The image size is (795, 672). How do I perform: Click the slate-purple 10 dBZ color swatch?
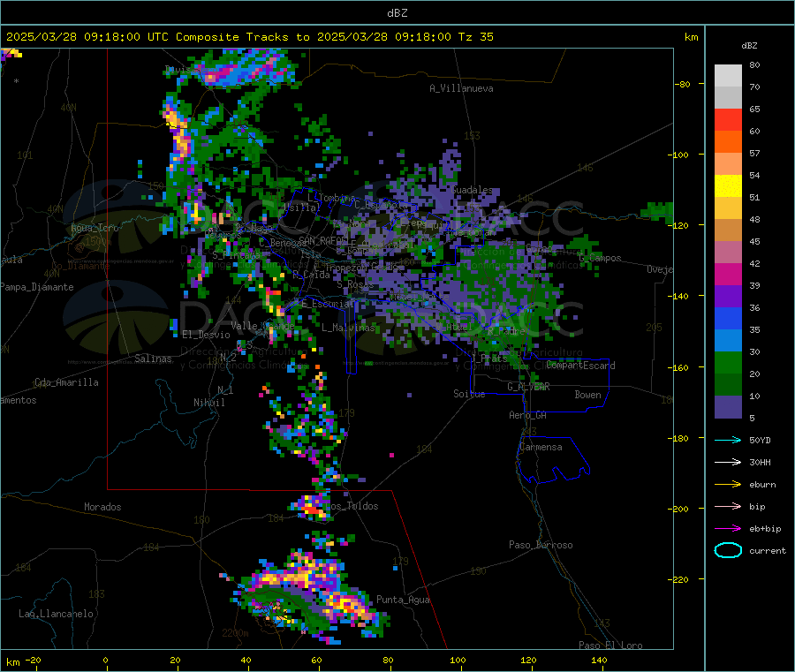coord(728,407)
